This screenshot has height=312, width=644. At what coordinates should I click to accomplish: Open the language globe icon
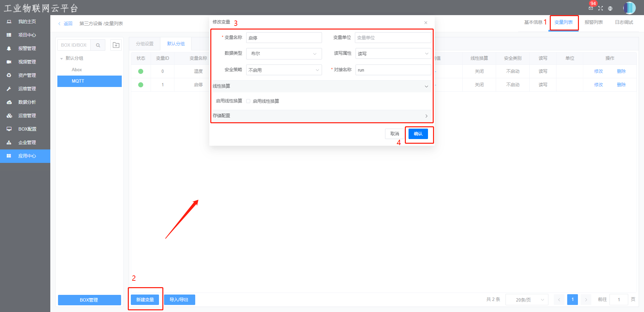pos(610,8)
